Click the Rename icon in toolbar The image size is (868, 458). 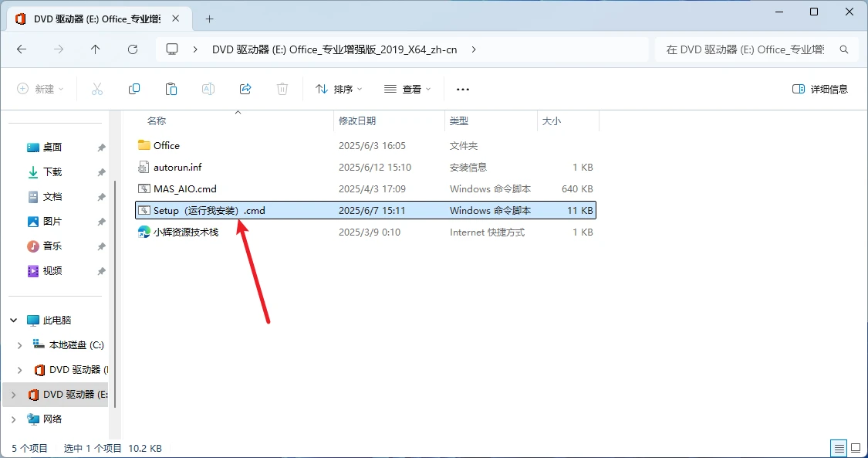pos(208,89)
